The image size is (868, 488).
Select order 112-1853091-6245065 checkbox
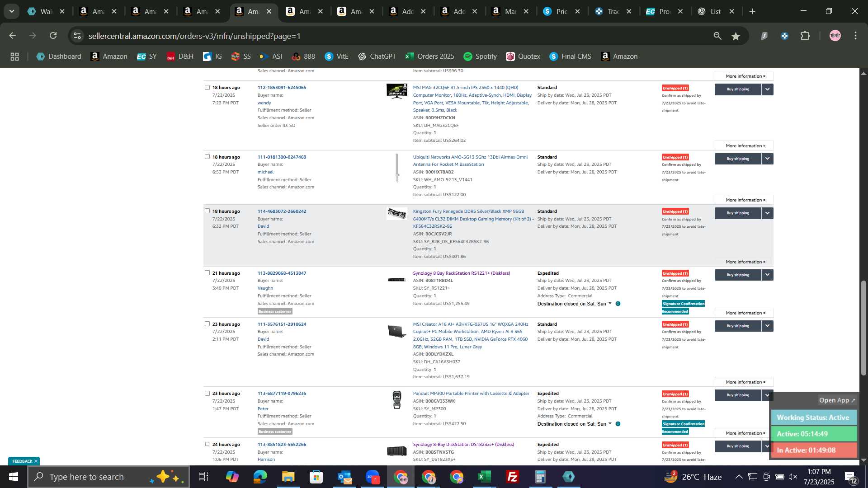tap(207, 87)
